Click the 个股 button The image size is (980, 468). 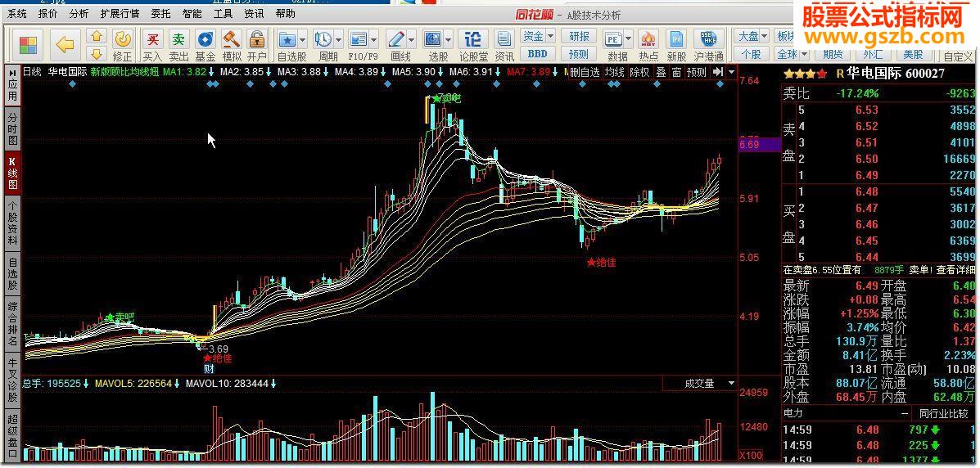pos(752,54)
